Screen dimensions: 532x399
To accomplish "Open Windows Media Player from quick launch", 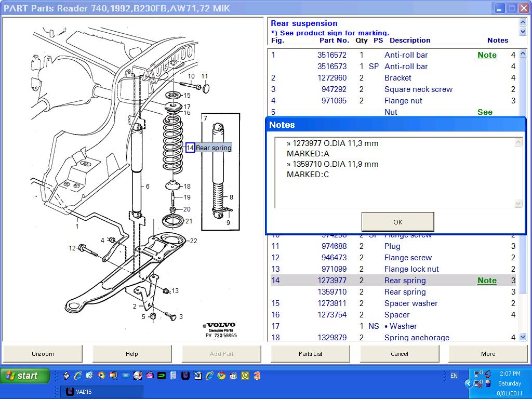I will 101,375.
